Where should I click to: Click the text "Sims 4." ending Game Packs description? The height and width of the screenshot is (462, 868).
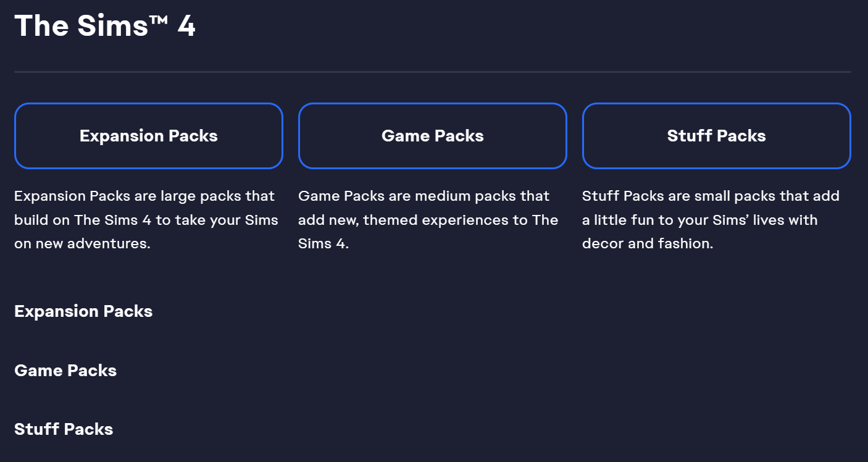(323, 244)
